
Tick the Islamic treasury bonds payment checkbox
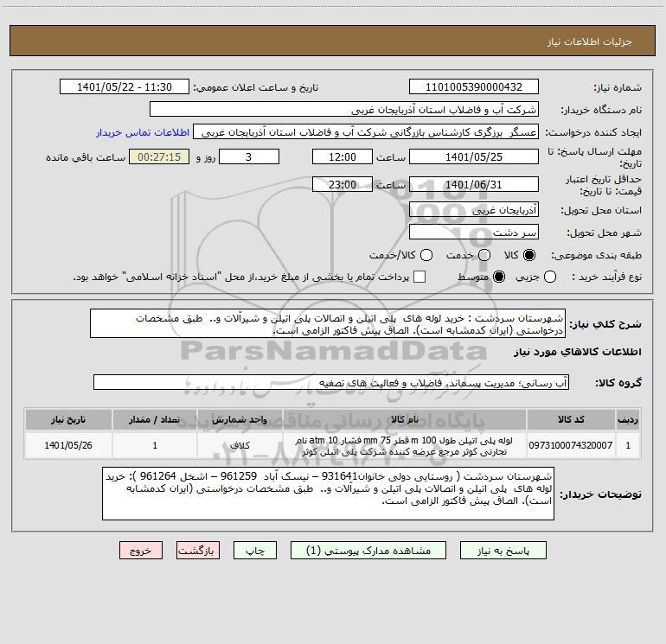point(419,277)
